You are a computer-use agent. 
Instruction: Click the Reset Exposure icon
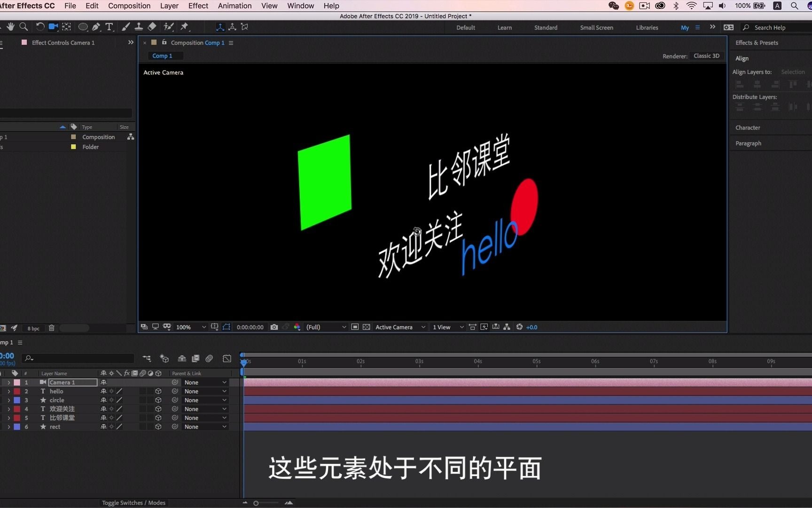click(519, 327)
